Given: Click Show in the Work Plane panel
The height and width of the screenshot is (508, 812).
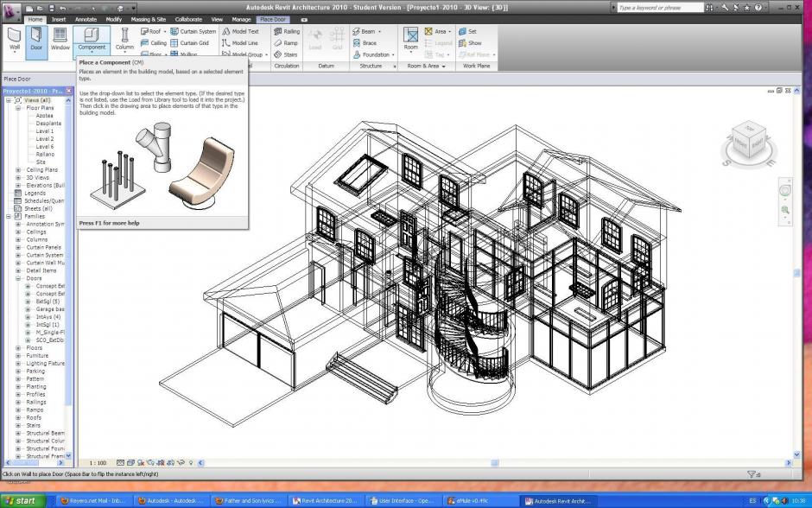Looking at the screenshot, I should pos(473,42).
